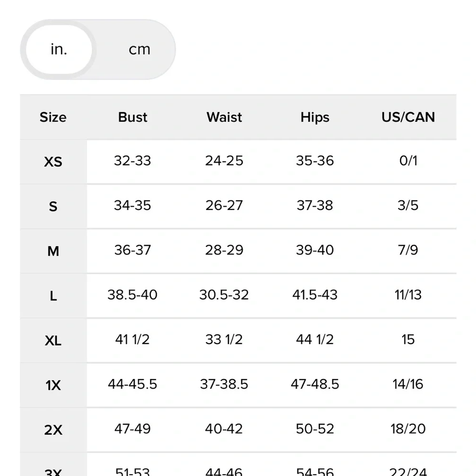Select the XL size row label
Screen dimensions: 476x476
click(53, 341)
